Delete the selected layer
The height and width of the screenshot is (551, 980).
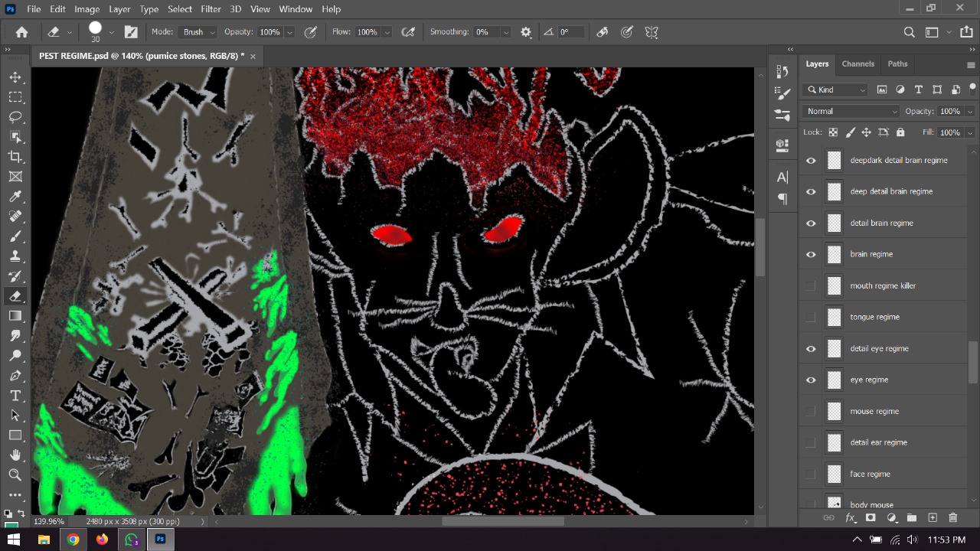point(953,518)
